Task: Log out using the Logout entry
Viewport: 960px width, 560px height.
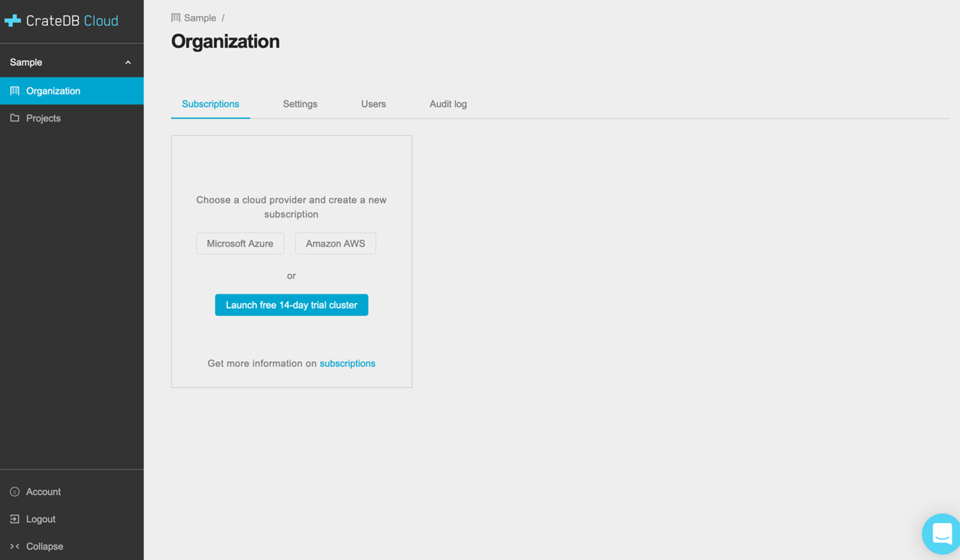Action: [41, 519]
